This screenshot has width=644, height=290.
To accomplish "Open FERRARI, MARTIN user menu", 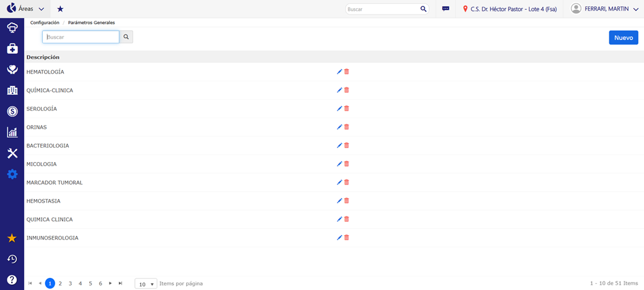I will [604, 9].
